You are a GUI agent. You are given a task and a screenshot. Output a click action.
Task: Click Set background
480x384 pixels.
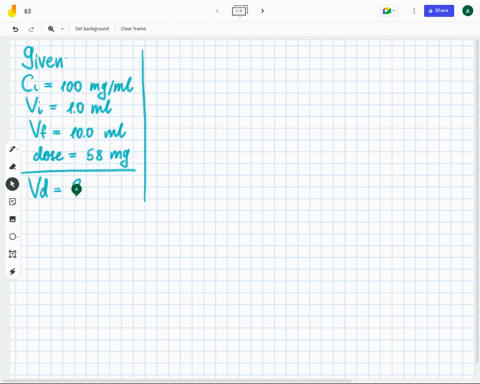92,29
